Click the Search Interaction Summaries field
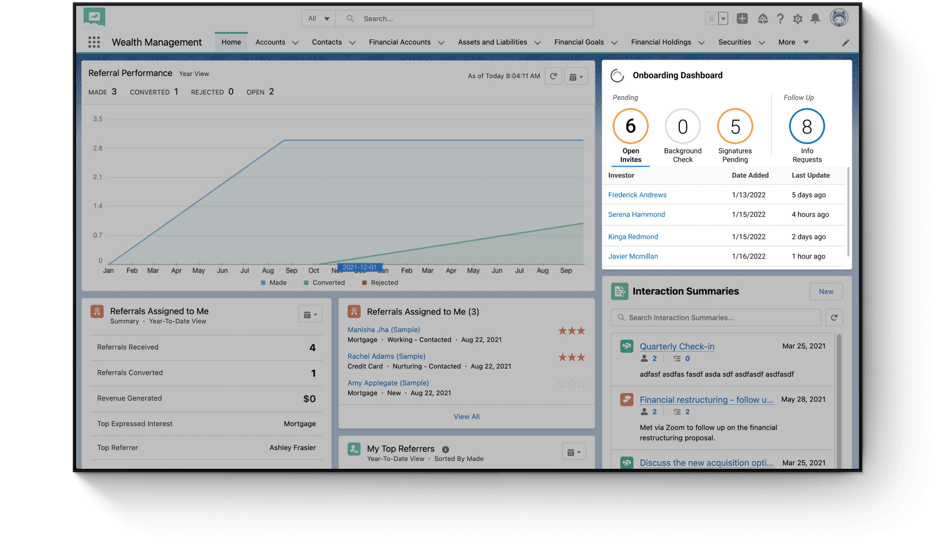The image size is (950, 560). [716, 317]
